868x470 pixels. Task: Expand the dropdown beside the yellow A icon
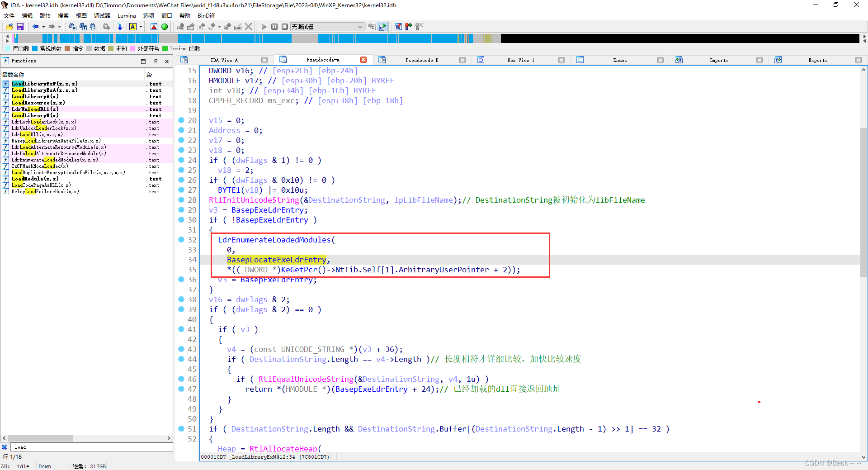[141, 27]
